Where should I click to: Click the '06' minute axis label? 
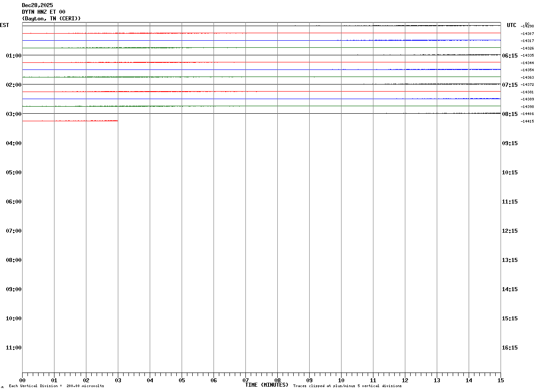click(214, 380)
